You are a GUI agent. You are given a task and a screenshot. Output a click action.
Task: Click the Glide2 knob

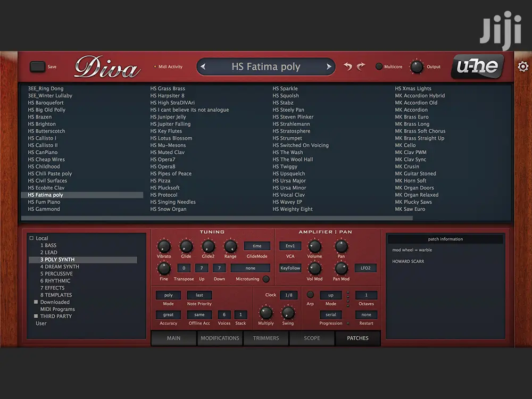point(208,247)
